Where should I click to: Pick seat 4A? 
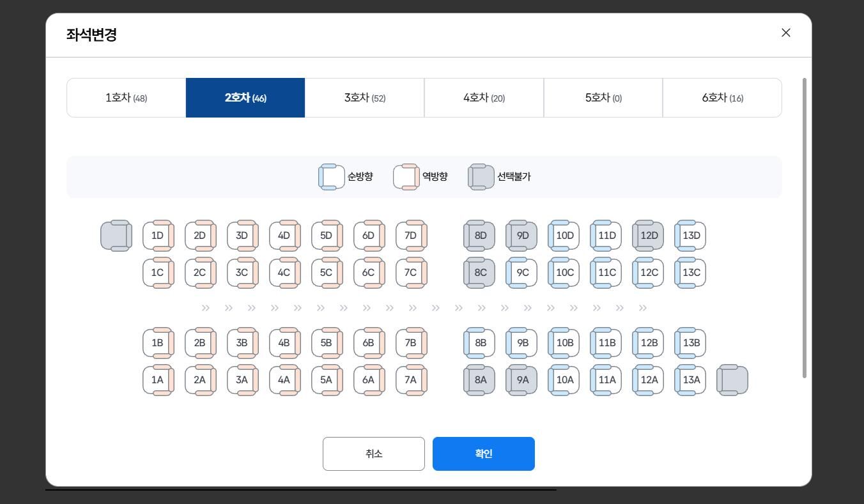[x=284, y=380]
